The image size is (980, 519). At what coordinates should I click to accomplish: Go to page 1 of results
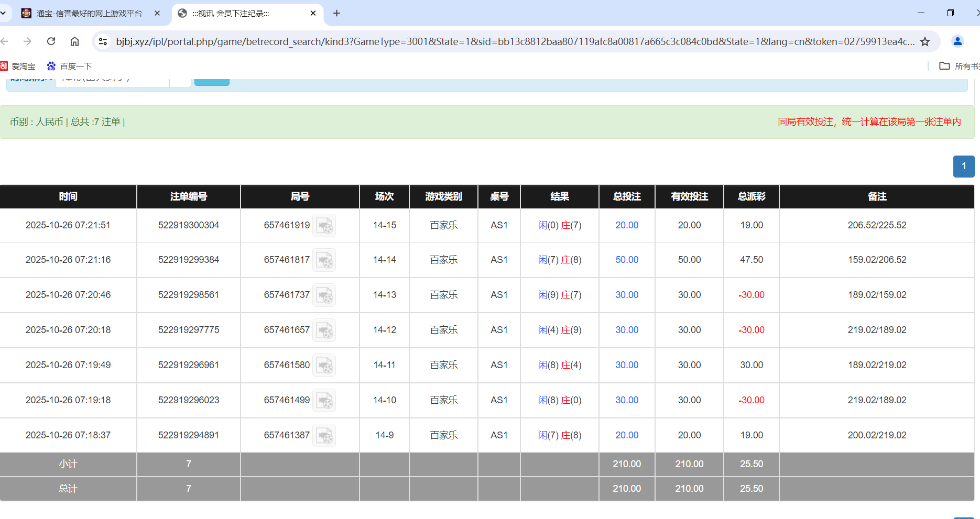pyautogui.click(x=963, y=166)
